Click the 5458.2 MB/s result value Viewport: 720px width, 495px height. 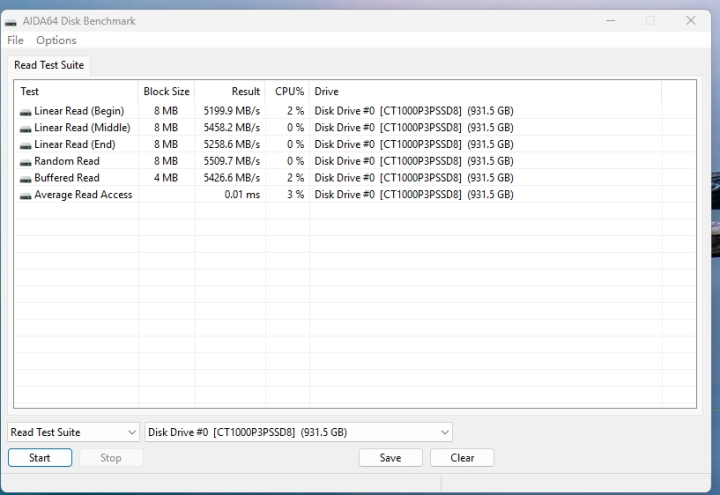coord(232,128)
